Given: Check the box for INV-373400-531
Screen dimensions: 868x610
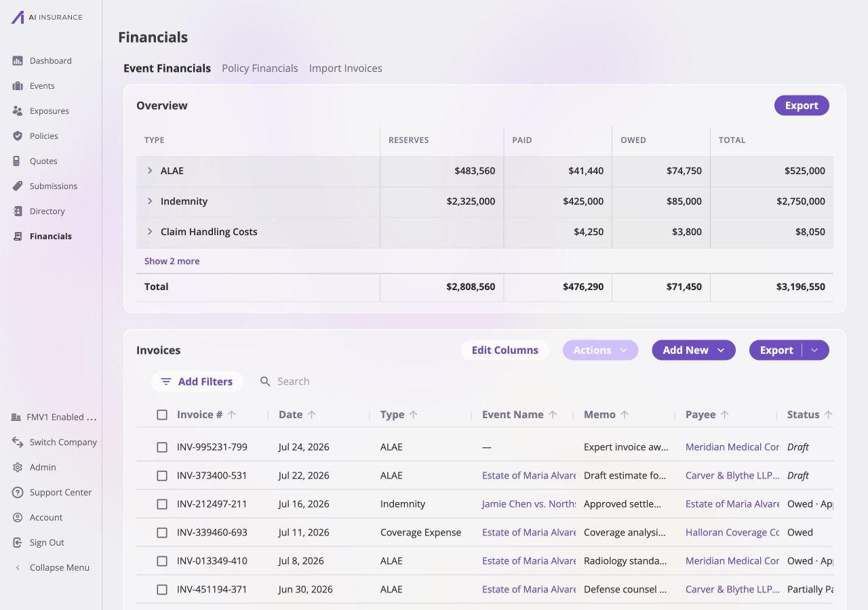Looking at the screenshot, I should 162,476.
